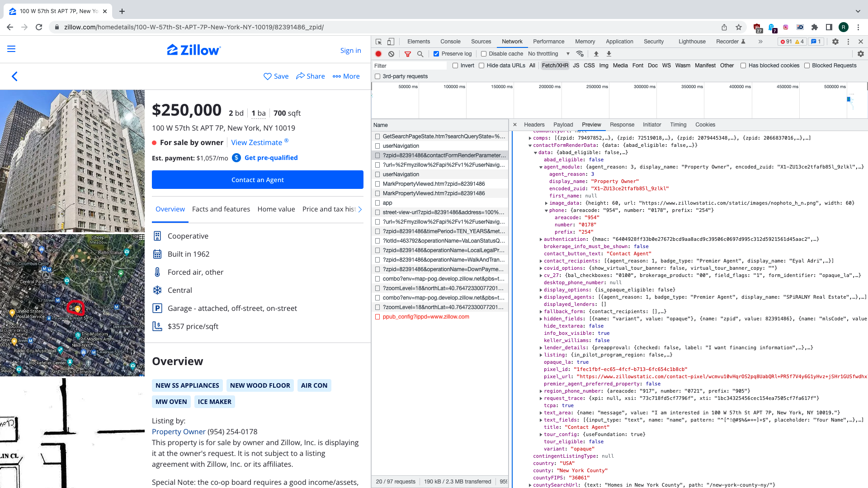
Task: Go back using the blue Zillow chevron
Action: point(14,76)
